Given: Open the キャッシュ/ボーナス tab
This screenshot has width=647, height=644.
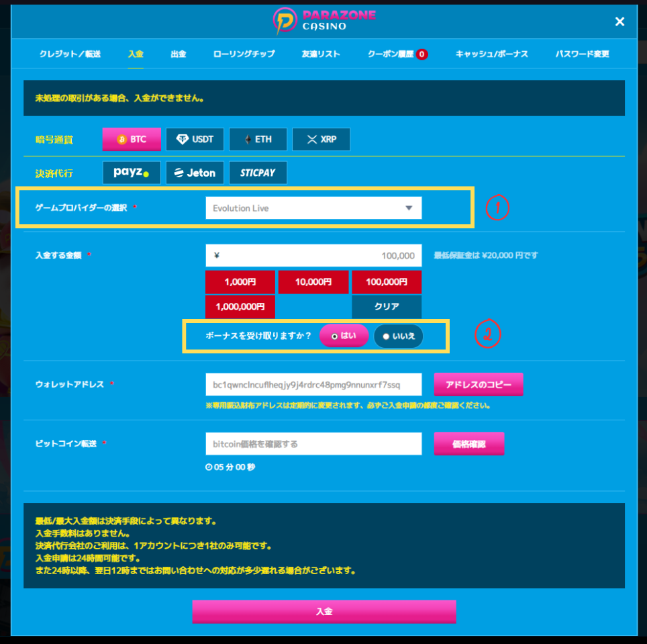Looking at the screenshot, I should 491,54.
